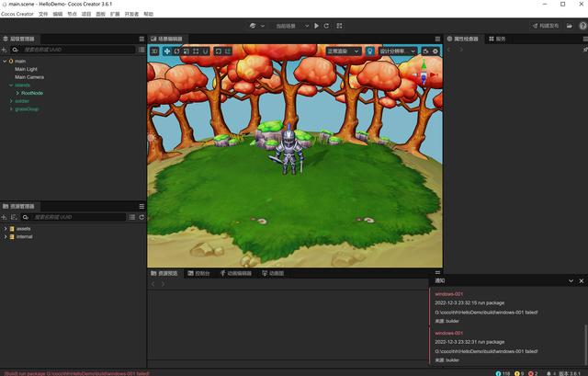Open the preview platform dropdown arrow
The width and height of the screenshot is (588, 376).
click(x=263, y=26)
